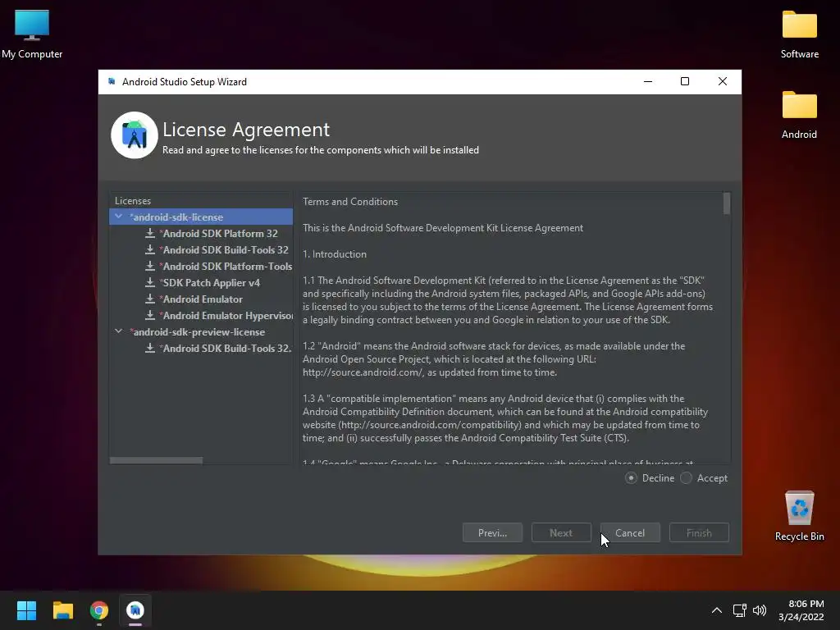Click the license text vertical scrollbar thumb

coord(727,203)
